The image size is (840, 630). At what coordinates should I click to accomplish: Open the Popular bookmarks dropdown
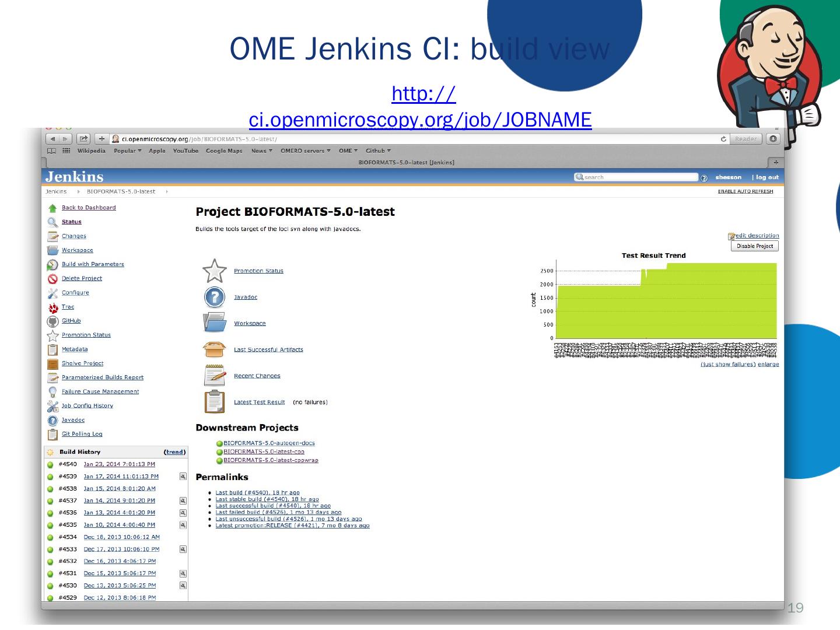coord(128,150)
